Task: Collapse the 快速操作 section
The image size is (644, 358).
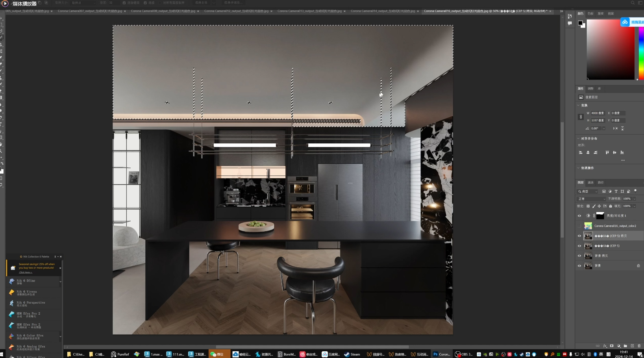Action: coord(578,168)
